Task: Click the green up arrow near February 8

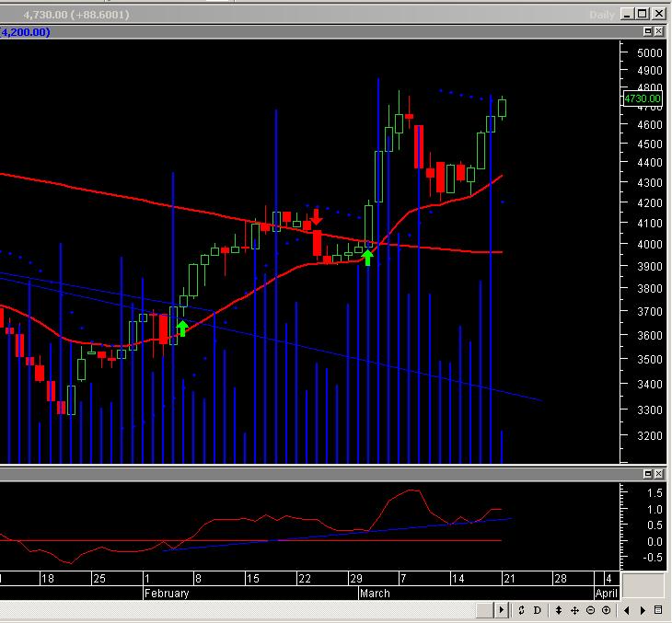Action: point(182,329)
